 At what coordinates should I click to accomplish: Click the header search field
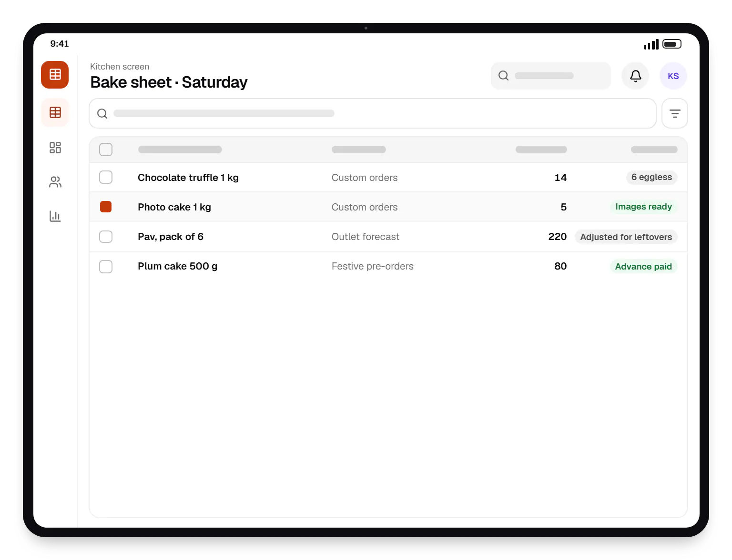point(550,76)
